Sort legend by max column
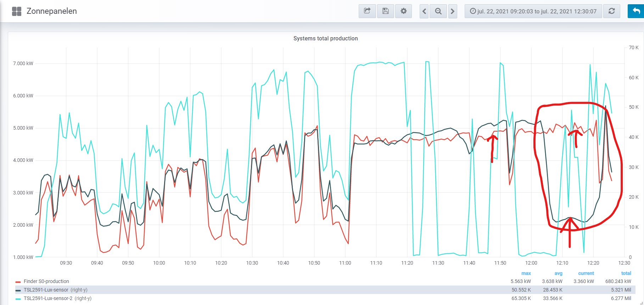The width and height of the screenshot is (644, 305). point(526,273)
